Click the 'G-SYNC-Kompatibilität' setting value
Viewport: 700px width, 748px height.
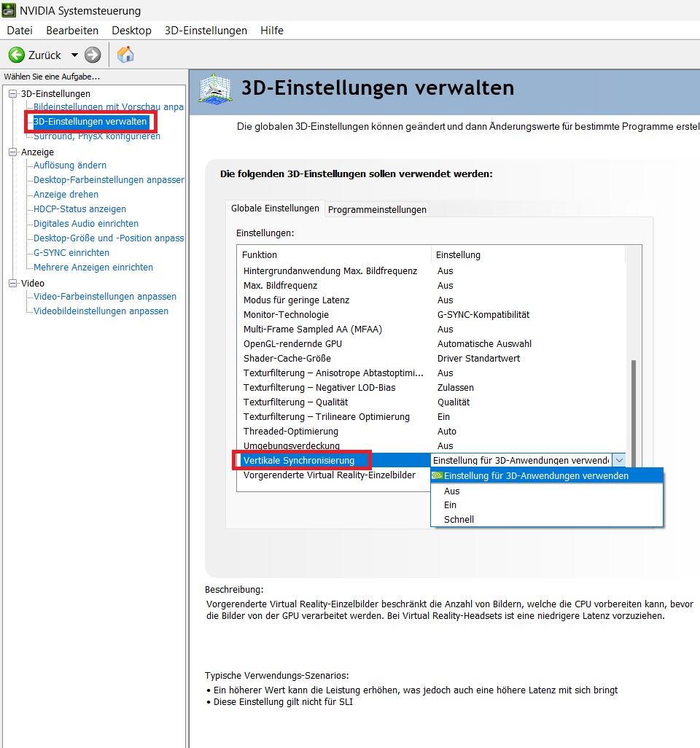coord(483,315)
